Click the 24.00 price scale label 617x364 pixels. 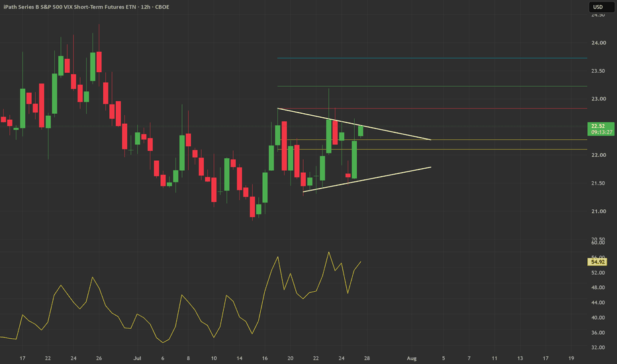598,43
